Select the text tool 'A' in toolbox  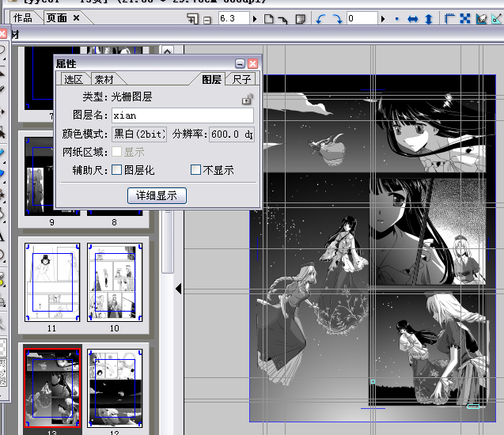2,236
